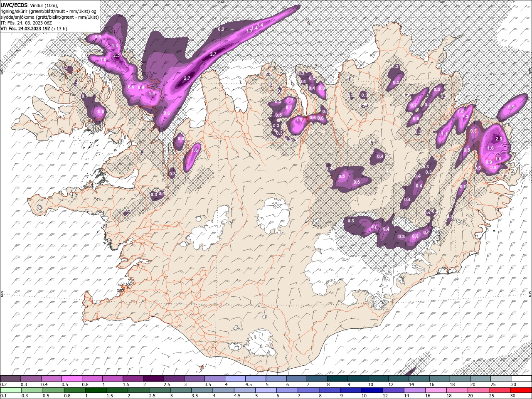
Task: Click the '2.5' value in the far-east snow area
Action: click(x=499, y=139)
